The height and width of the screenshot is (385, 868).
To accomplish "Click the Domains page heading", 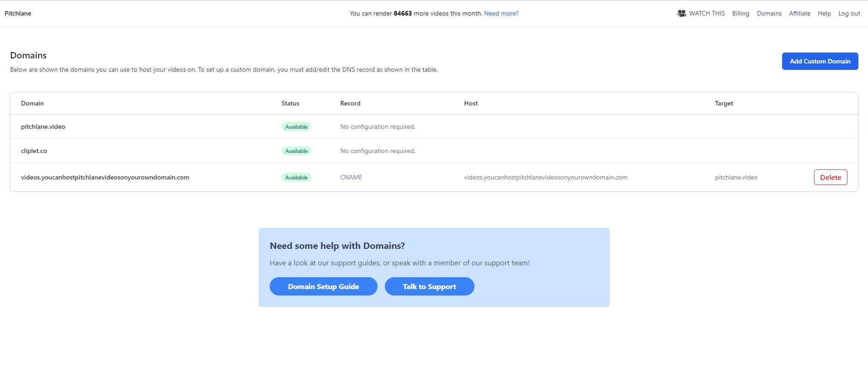I will (x=28, y=55).
